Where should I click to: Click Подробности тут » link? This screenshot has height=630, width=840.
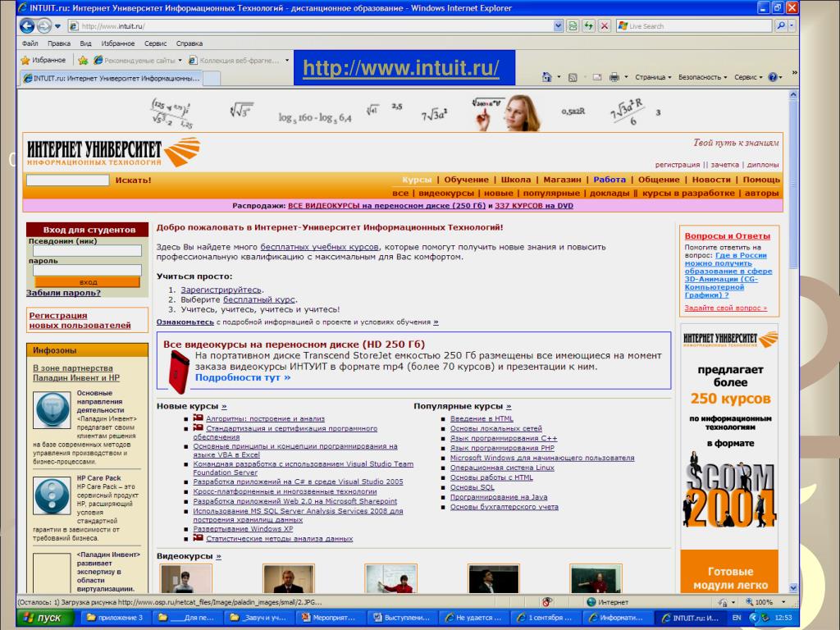[243, 377]
